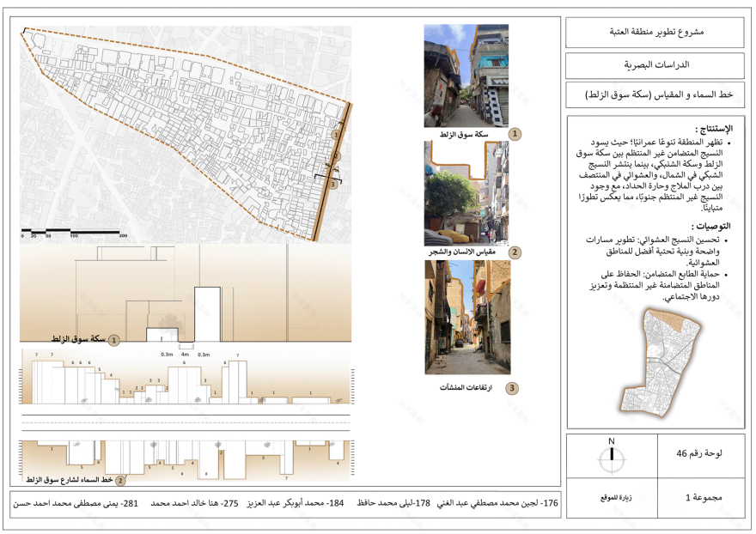The image size is (756, 534).
Task: Click circle marker 2 beside middle street photo
Action: coord(515,252)
